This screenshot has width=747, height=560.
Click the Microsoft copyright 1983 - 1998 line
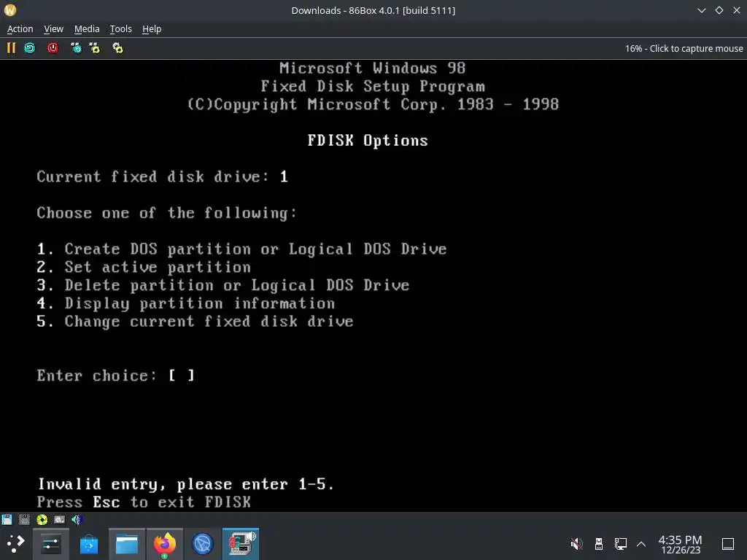click(x=373, y=104)
